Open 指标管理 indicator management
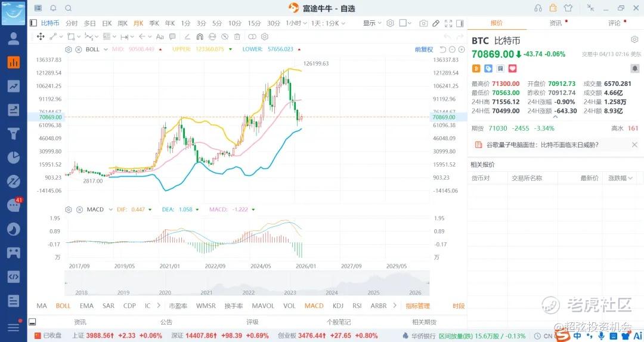Screen dimensions: 644x342 click(417, 306)
